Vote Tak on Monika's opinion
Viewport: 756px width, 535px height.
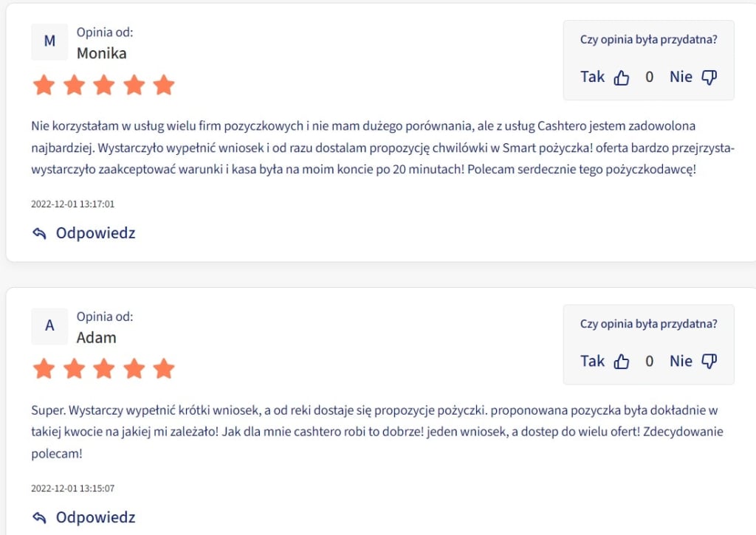click(x=592, y=77)
